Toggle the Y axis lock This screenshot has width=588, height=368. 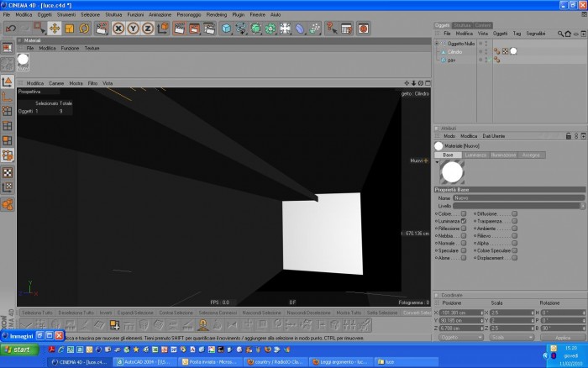point(133,29)
